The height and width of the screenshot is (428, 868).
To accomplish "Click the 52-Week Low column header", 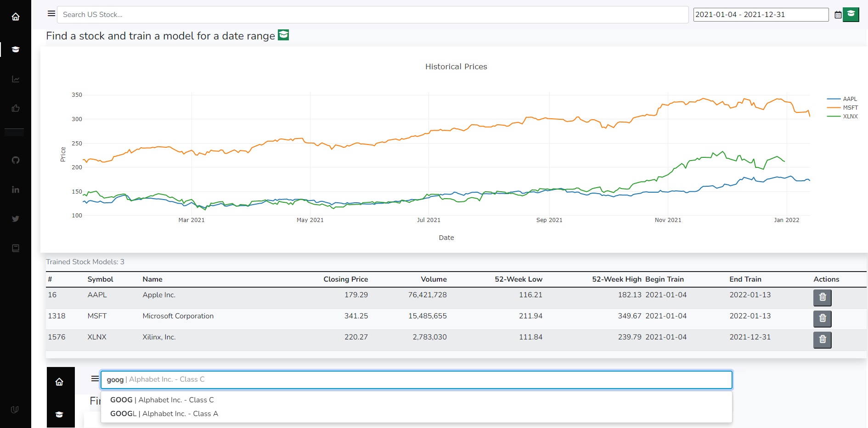I will (519, 279).
